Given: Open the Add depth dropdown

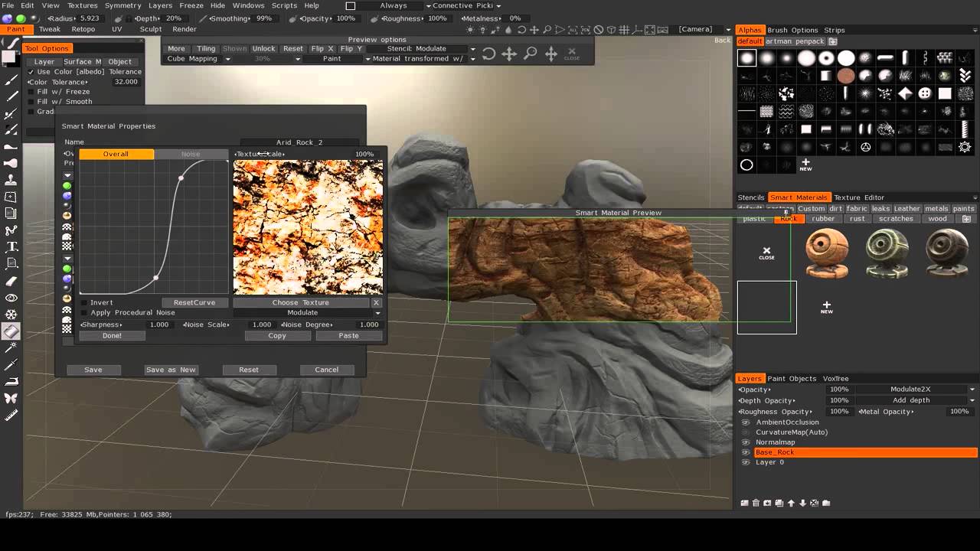Looking at the screenshot, I should point(916,400).
